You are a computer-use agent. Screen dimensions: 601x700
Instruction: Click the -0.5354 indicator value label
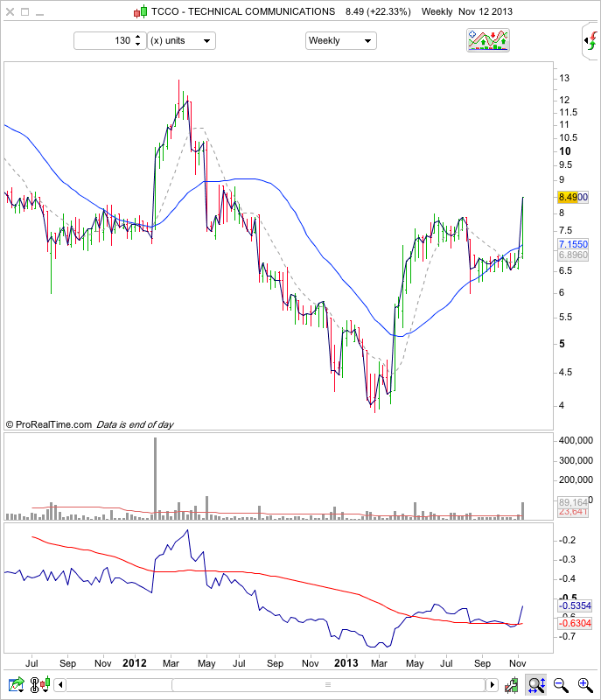(575, 605)
